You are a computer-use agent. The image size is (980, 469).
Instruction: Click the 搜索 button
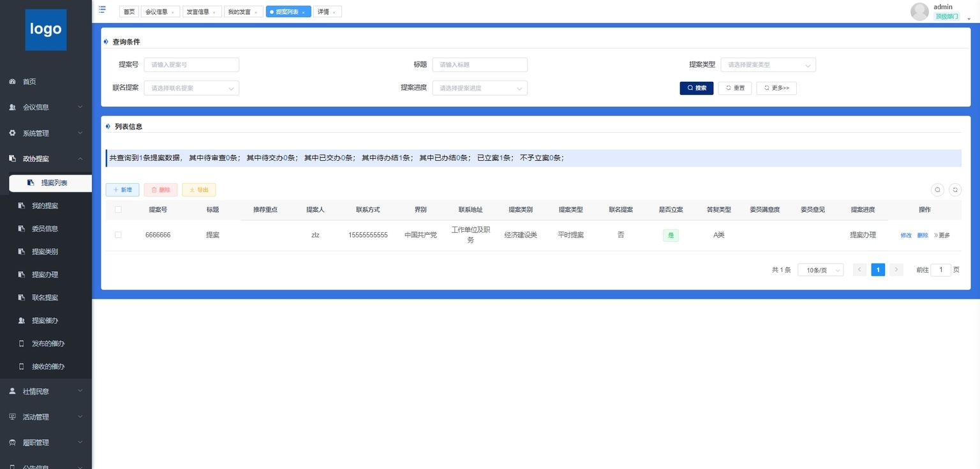pyautogui.click(x=696, y=88)
